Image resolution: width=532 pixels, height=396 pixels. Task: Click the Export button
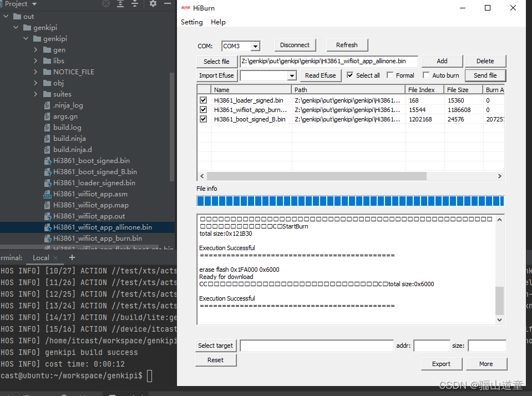442,364
